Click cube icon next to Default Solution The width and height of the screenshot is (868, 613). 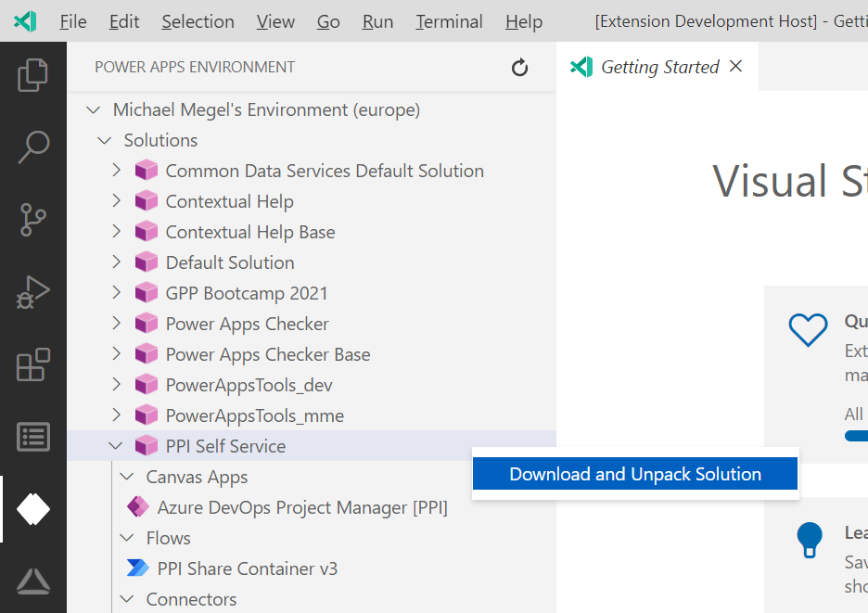[x=147, y=262]
